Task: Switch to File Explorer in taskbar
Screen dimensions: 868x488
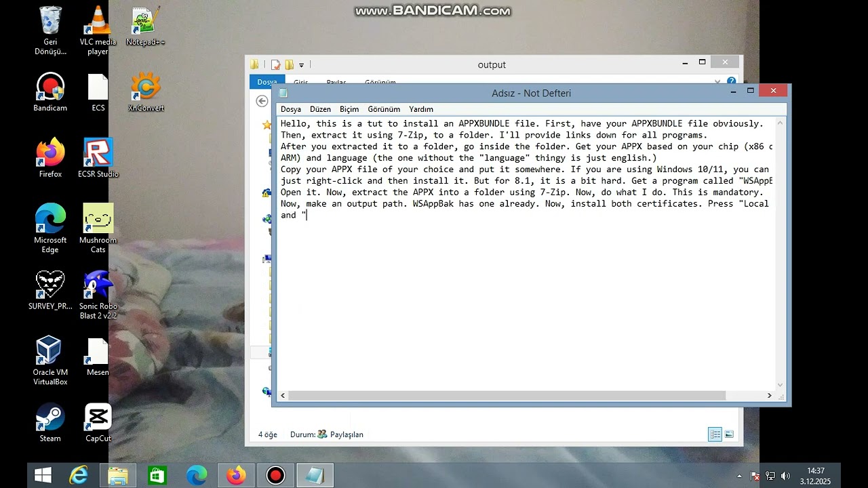Action: pyautogui.click(x=118, y=476)
